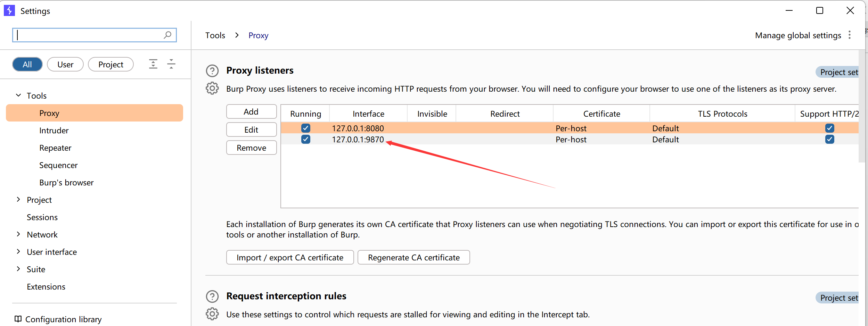The height and width of the screenshot is (326, 868).
Task: Expand the Network tree section
Action: coord(18,234)
